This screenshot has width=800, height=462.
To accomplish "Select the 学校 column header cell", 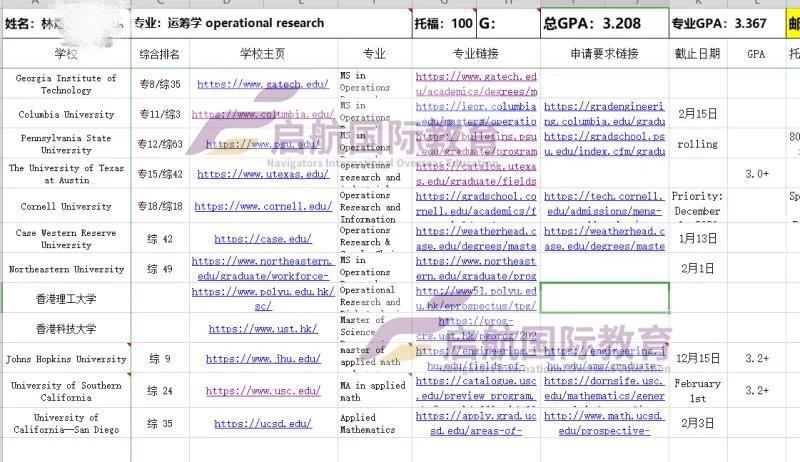I will (x=66, y=54).
